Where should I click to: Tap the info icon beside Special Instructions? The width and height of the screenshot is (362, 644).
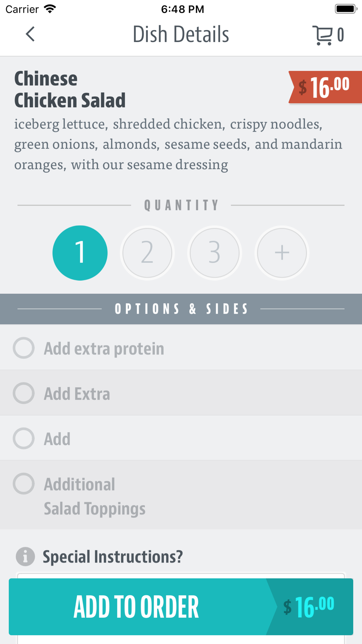pyautogui.click(x=25, y=556)
